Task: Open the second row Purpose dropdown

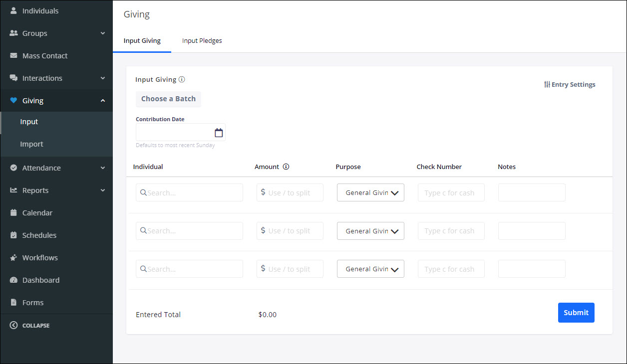Action: (370, 231)
